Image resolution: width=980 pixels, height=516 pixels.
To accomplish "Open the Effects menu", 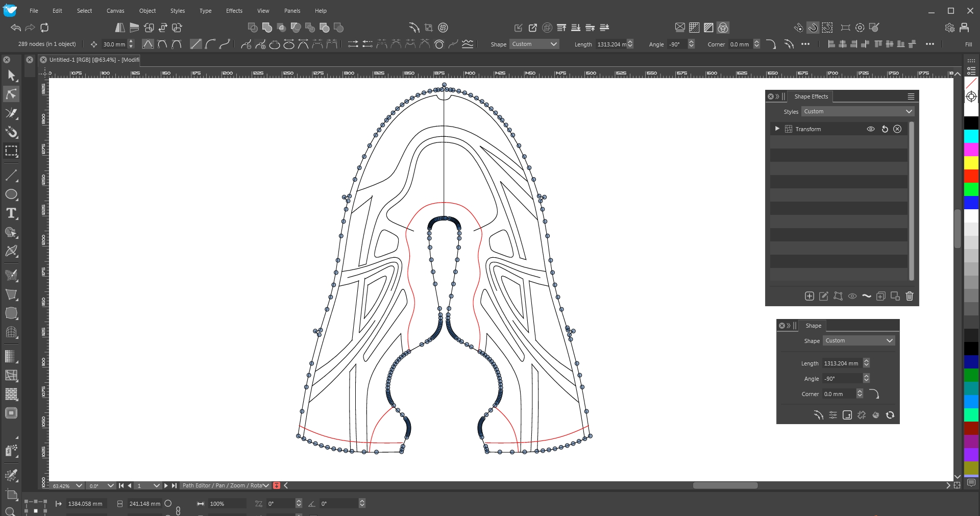I will 234,11.
